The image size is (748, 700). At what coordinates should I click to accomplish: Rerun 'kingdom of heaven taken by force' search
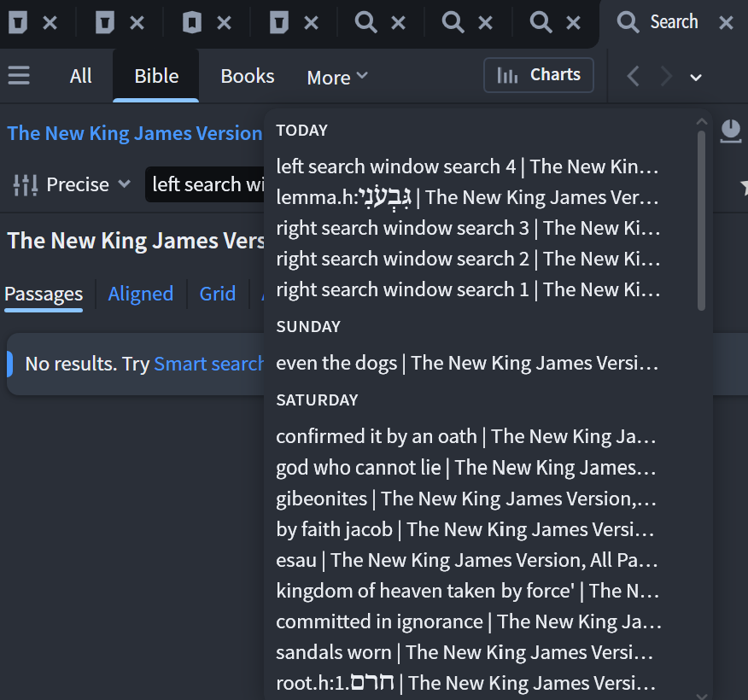click(468, 591)
